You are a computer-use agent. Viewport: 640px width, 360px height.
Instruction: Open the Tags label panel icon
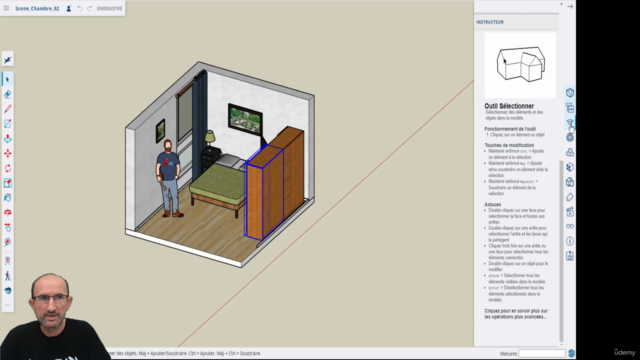click(x=570, y=197)
